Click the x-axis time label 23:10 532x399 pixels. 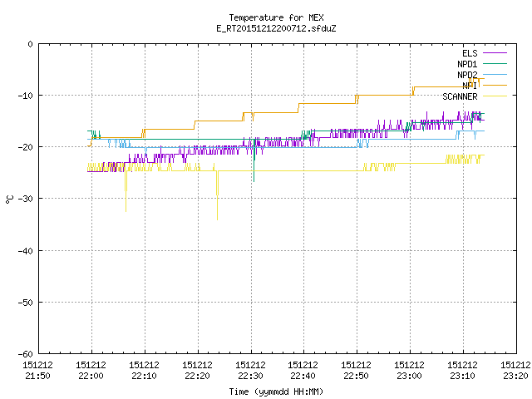(462, 376)
